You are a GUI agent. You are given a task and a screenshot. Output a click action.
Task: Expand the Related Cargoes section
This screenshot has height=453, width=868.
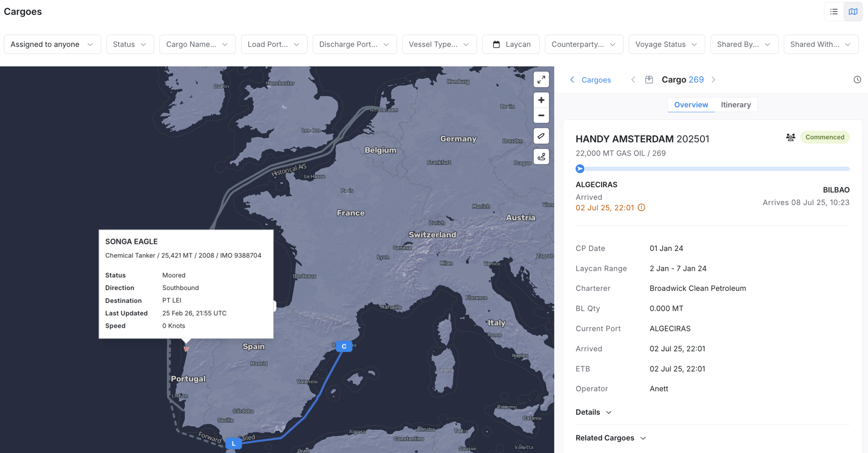pyautogui.click(x=610, y=438)
